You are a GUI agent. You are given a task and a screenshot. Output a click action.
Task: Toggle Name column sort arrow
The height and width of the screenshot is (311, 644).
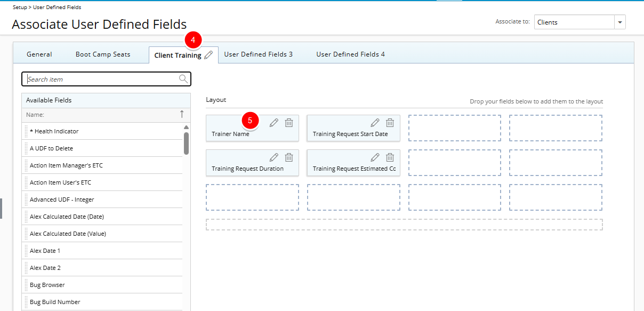tap(182, 114)
